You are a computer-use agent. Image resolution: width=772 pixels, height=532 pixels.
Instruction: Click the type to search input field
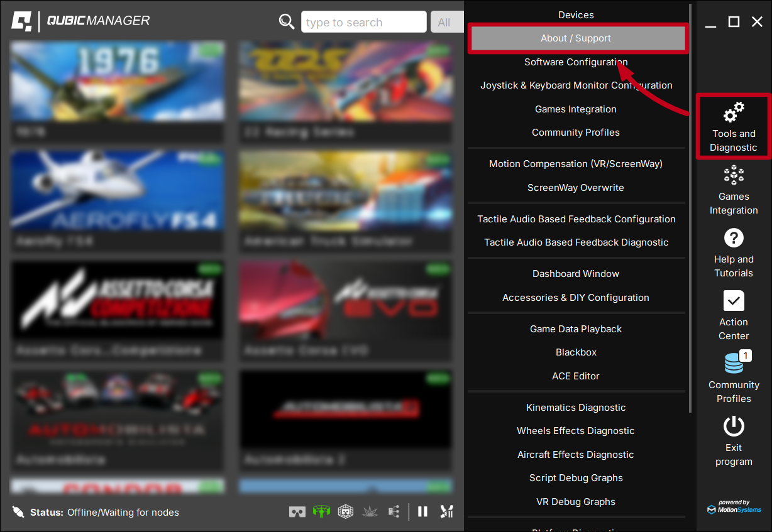pos(363,21)
